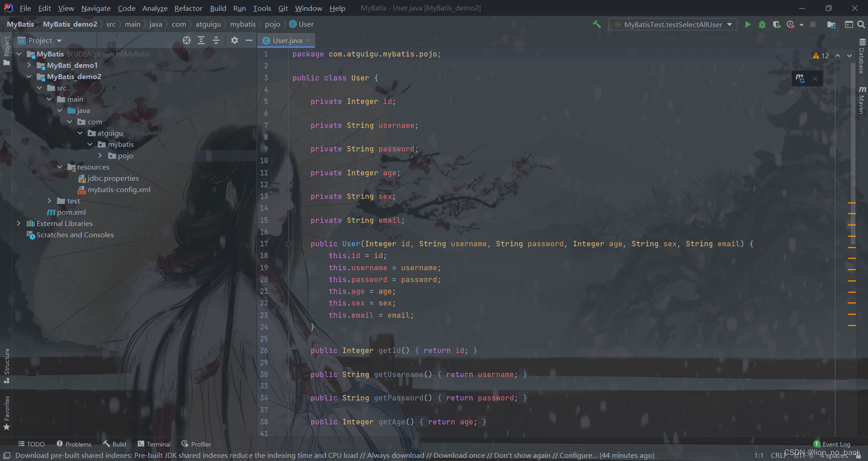The width and height of the screenshot is (868, 461).
Task: Jump to next highlighted error arrow
Action: coord(849,56)
